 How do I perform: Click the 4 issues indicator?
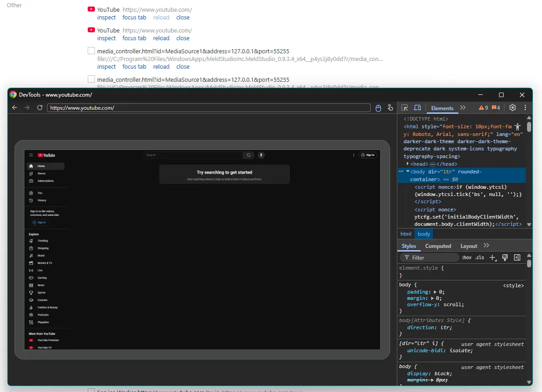[x=496, y=107]
